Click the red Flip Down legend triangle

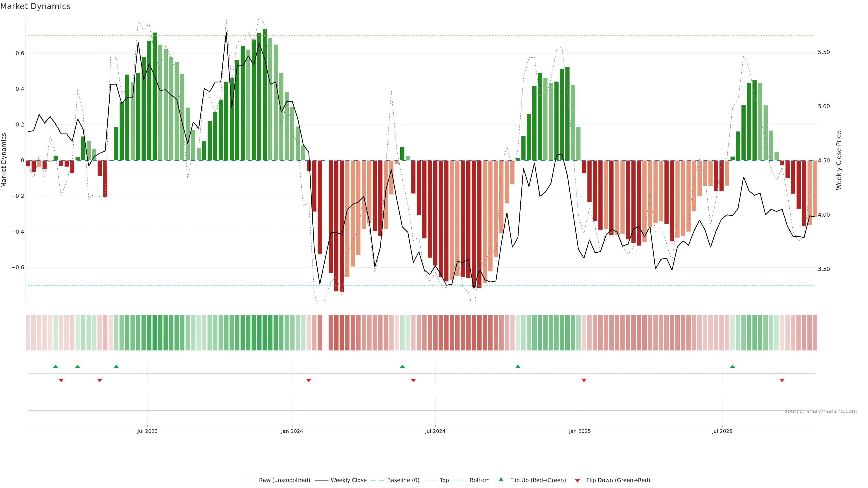[x=577, y=480]
